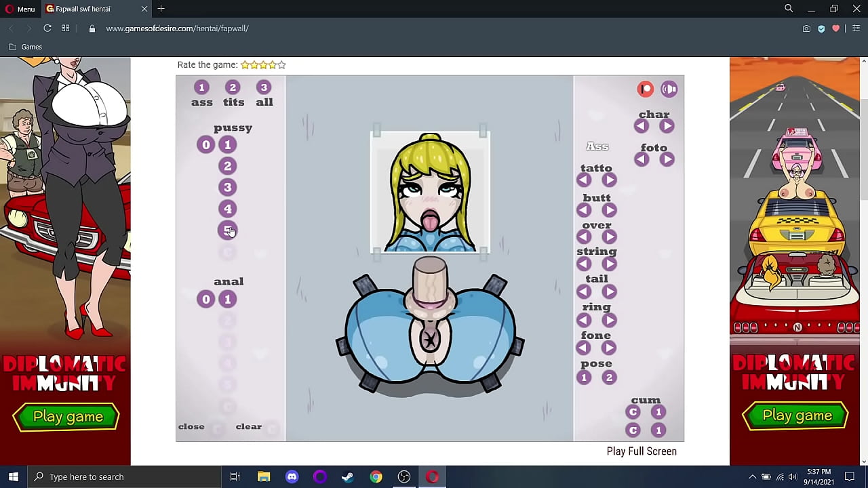Open the browser Menu in top-left corner
Screen dimensions: 868x488
coord(20,9)
